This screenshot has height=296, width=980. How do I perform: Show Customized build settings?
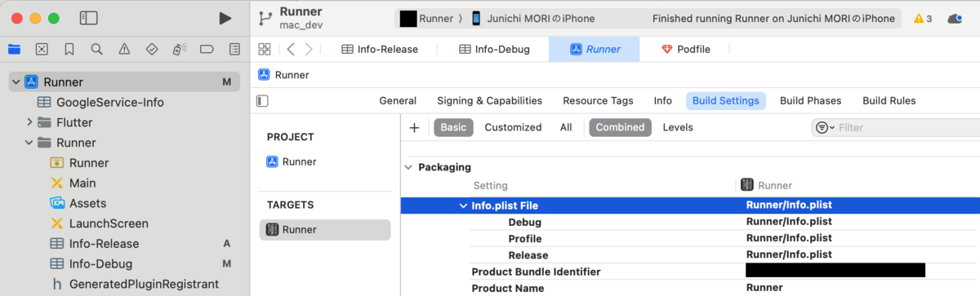tap(513, 127)
